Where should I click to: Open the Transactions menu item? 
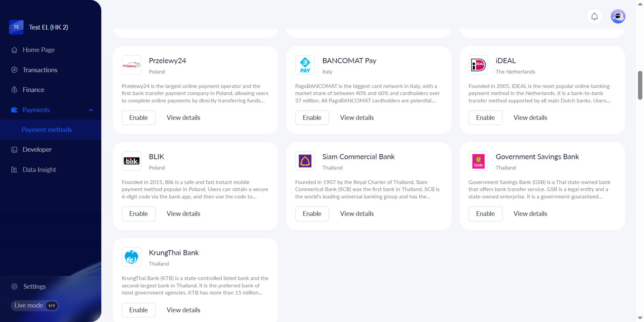pos(40,70)
